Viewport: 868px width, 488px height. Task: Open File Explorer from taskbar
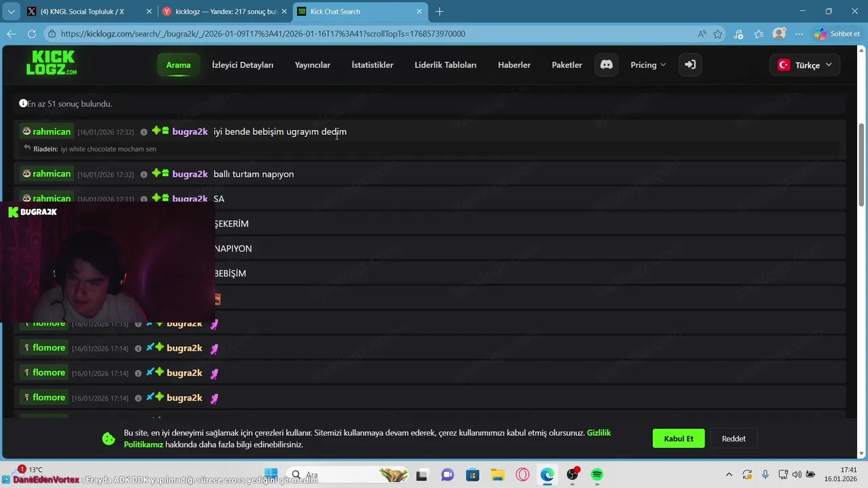tap(498, 474)
